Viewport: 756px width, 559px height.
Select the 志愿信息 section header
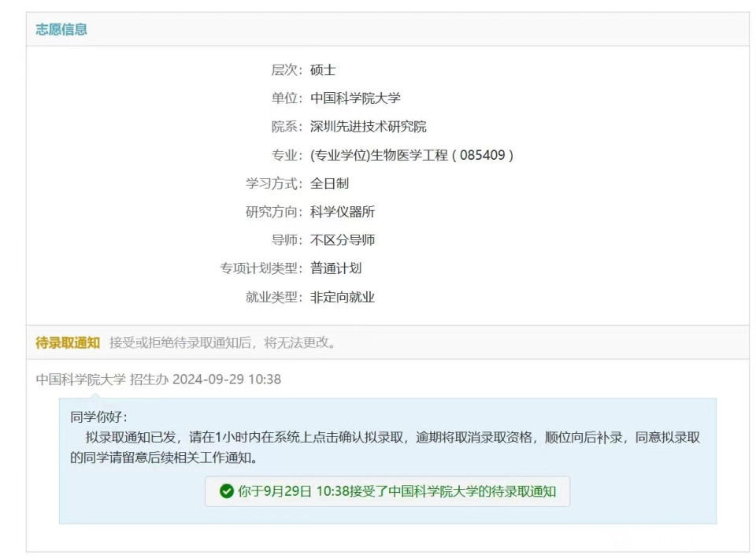61,29
